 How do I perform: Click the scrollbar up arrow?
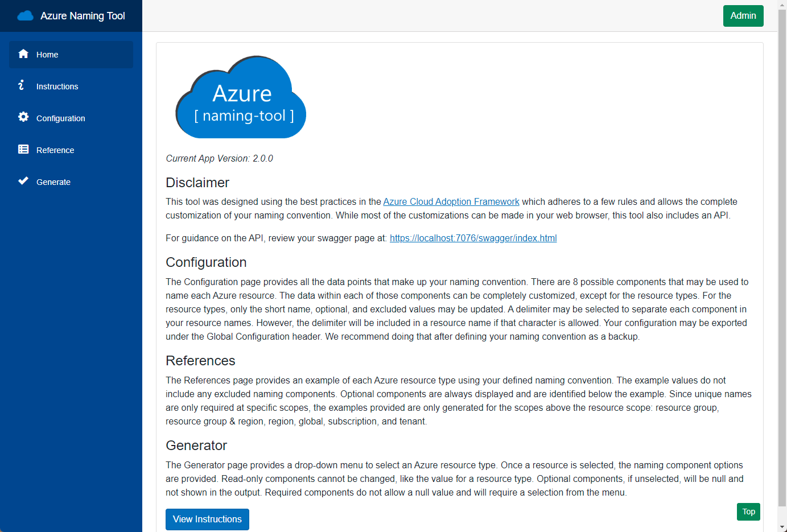[x=782, y=4]
